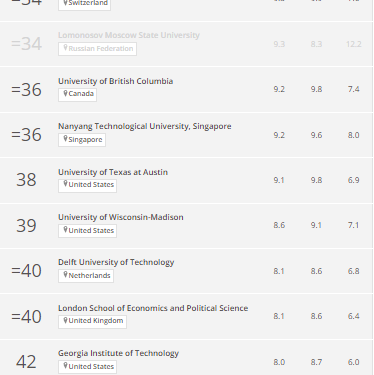
Task: Open London School of Economics and Political Science
Action: pyautogui.click(x=153, y=308)
